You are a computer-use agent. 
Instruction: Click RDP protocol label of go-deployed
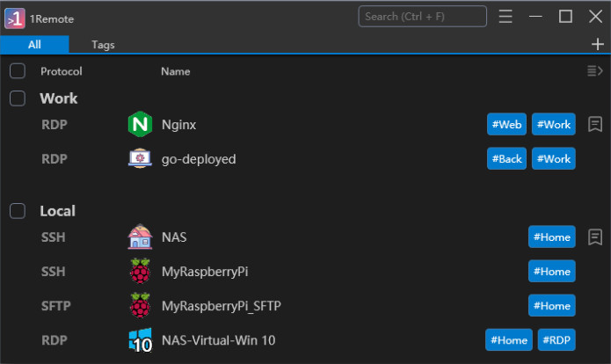click(x=55, y=159)
